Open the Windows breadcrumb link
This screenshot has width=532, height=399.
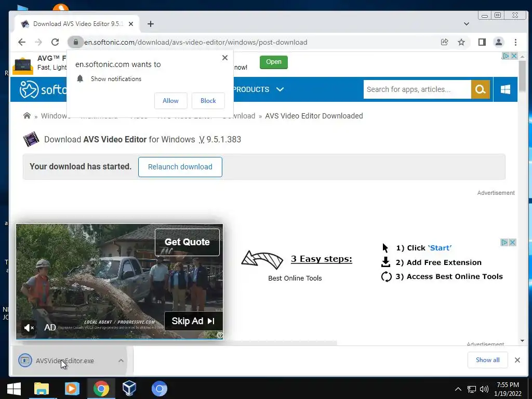click(x=55, y=116)
